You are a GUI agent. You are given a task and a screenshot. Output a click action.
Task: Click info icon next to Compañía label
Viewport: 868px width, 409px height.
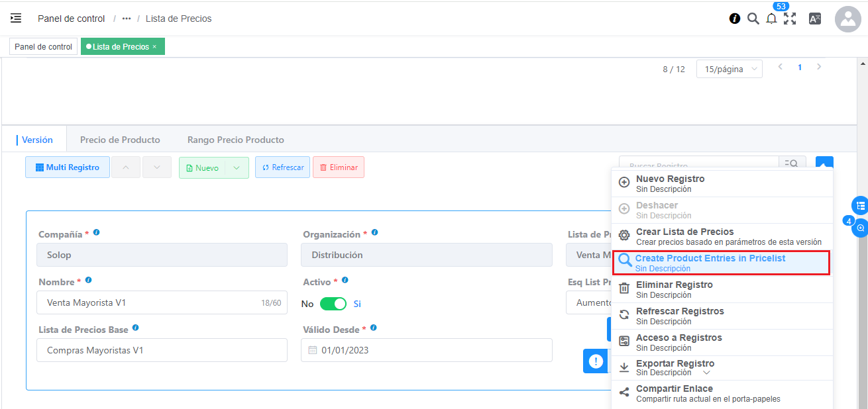pyautogui.click(x=97, y=233)
